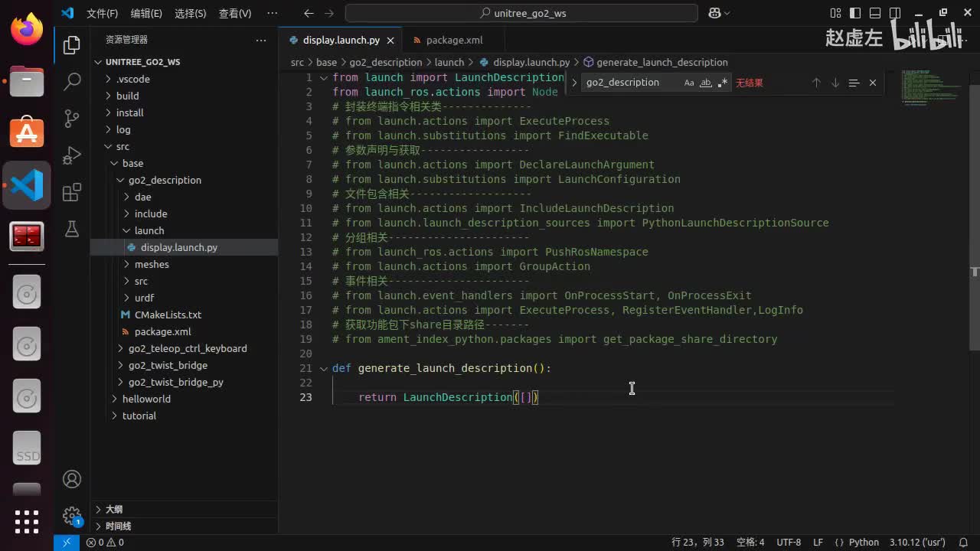Open the Testing flask icon
This screenshot has height=551, width=980.
(72, 229)
